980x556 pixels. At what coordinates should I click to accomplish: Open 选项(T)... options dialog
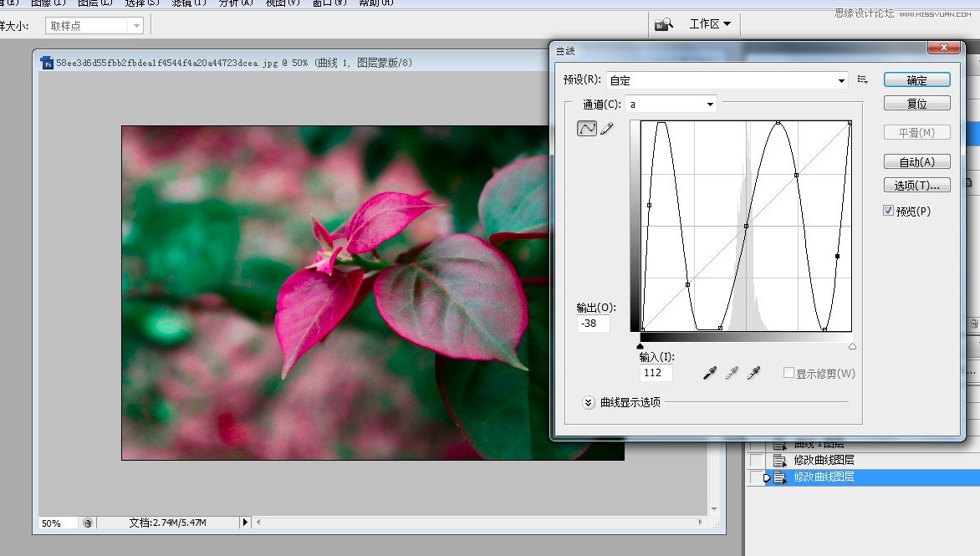[x=917, y=185]
